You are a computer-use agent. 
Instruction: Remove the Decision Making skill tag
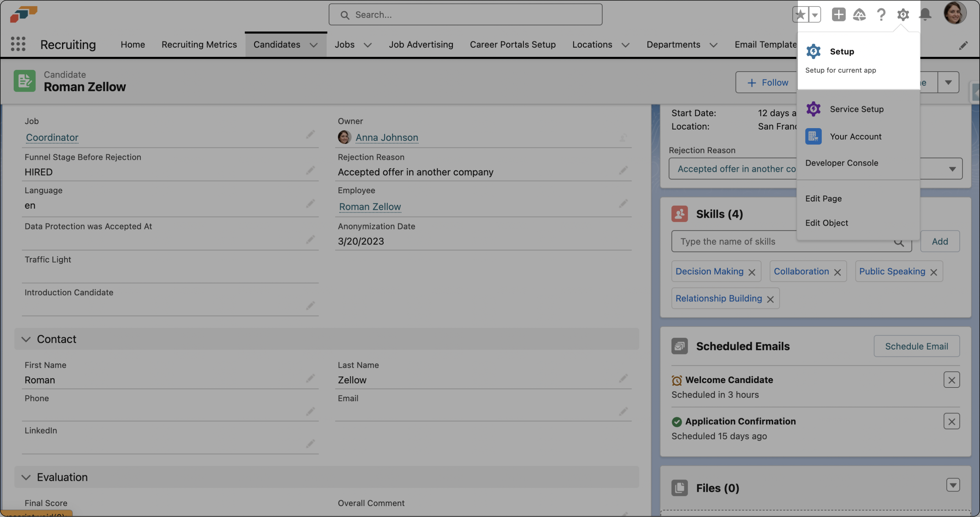[x=752, y=272]
